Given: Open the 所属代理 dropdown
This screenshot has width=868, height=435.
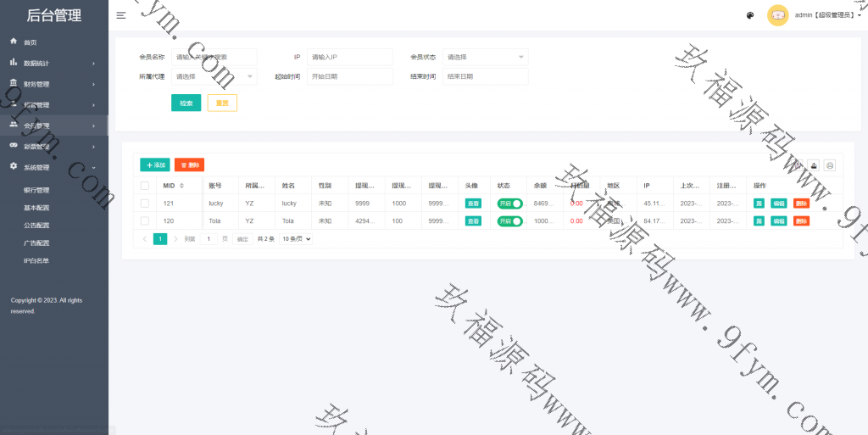Looking at the screenshot, I should 214,76.
